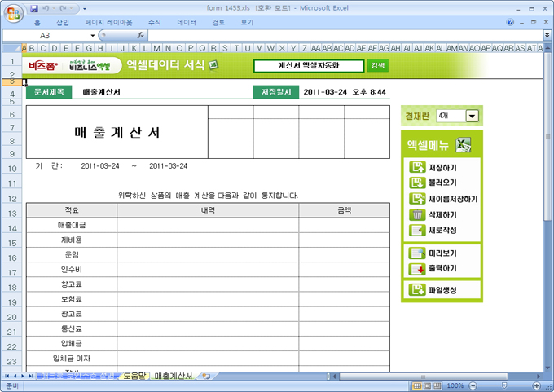Click the 새로작성 icon
Screen dimensions: 554x392
tap(417, 230)
